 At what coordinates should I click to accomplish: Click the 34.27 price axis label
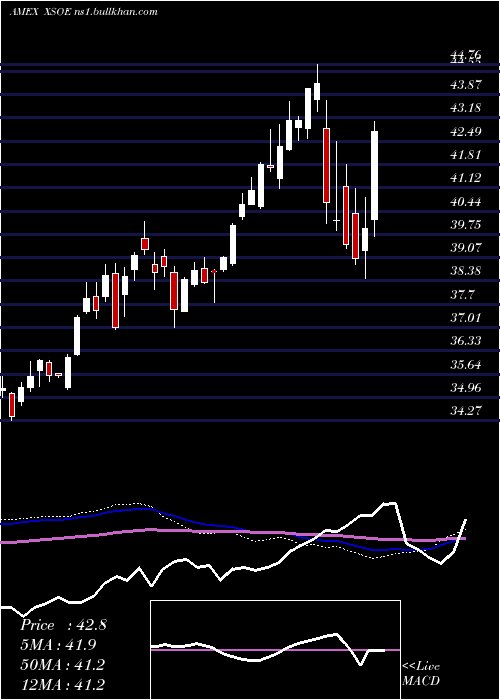pyautogui.click(x=466, y=410)
